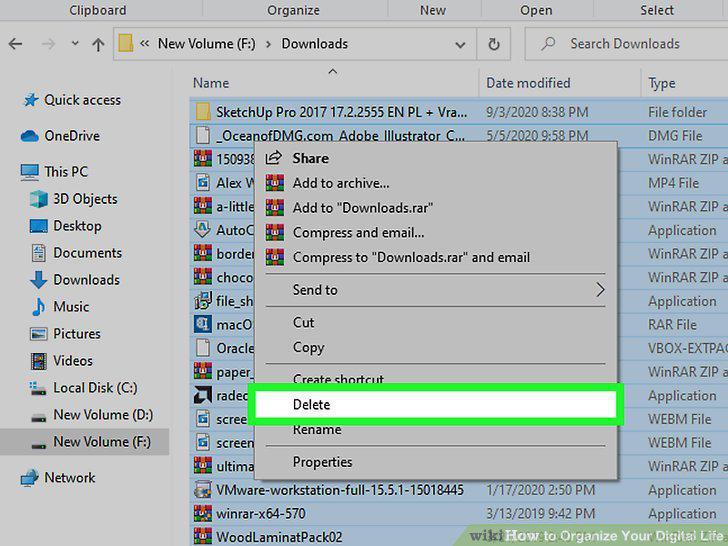Click the This PC monitor icon
Viewport: 728px width, 546px height.
pyautogui.click(x=30, y=172)
